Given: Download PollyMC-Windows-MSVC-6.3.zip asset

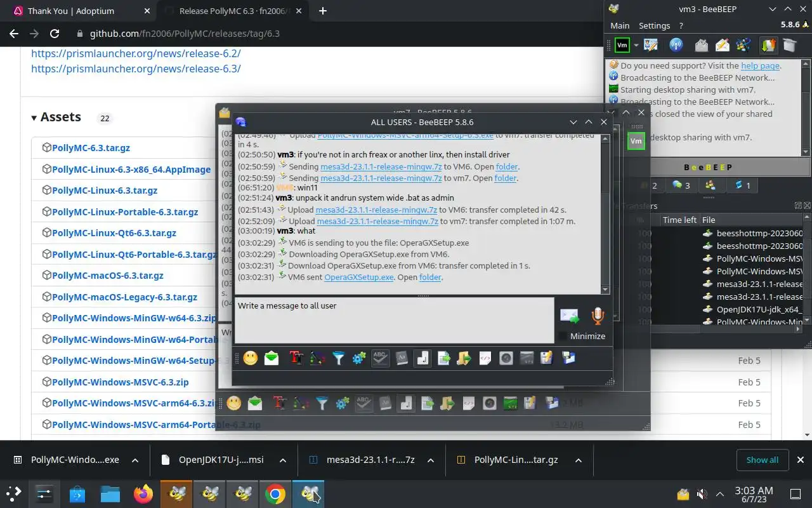Looking at the screenshot, I should coord(120,382).
